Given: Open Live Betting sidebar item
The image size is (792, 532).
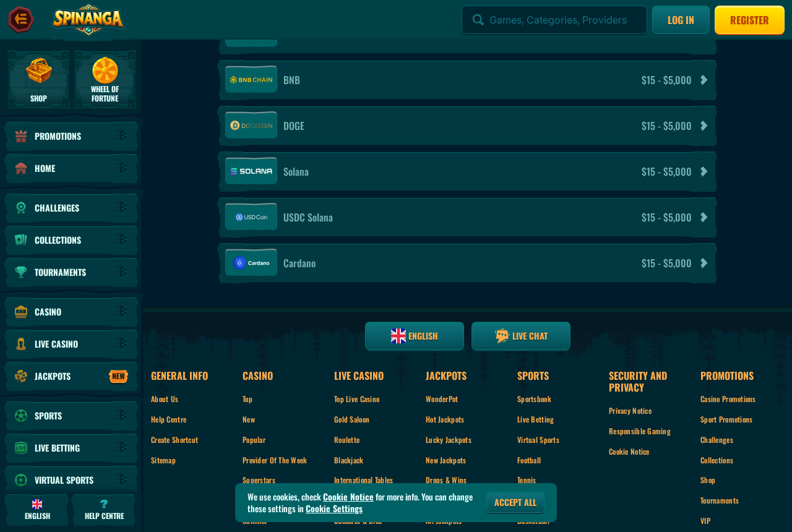Looking at the screenshot, I should [x=71, y=448].
